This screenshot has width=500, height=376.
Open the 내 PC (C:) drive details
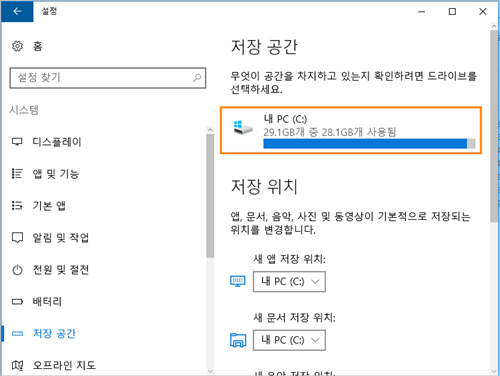(351, 130)
